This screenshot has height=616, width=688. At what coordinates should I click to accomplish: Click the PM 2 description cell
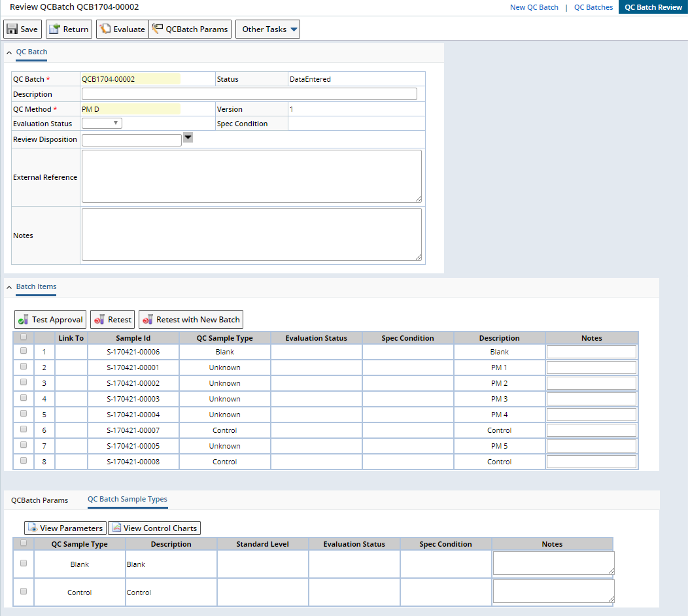[x=500, y=383]
